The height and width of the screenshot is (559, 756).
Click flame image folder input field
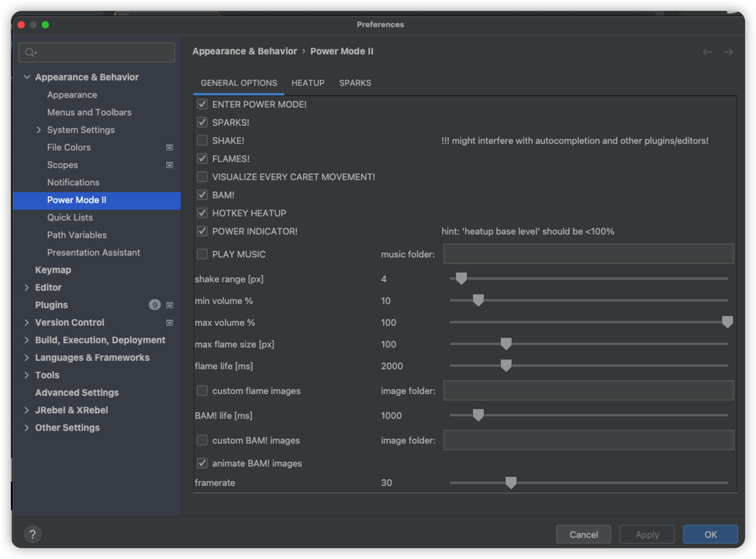tap(588, 390)
